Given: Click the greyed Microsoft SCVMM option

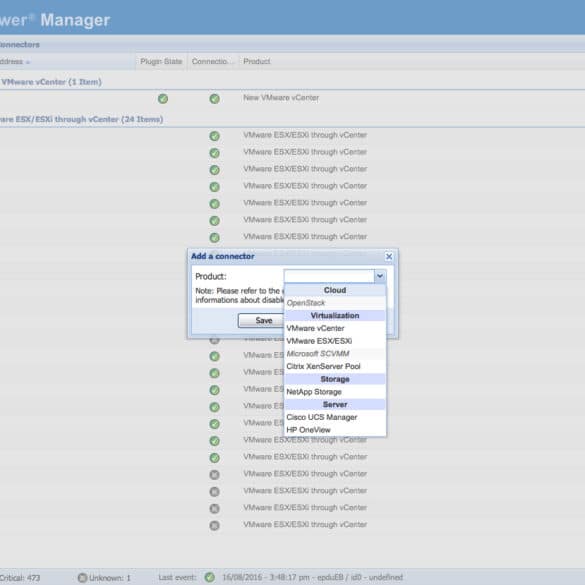Looking at the screenshot, I should point(335,354).
